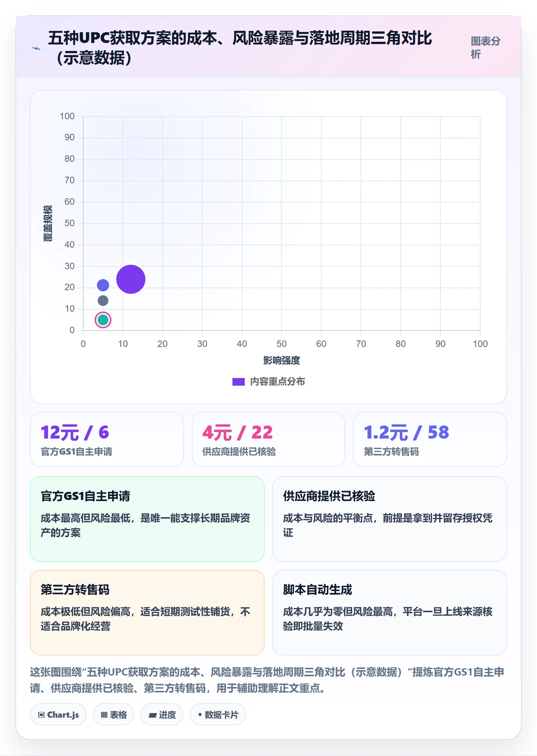This screenshot has width=537, height=756.
Task: Select the large purple bubble on the chart
Action: pyautogui.click(x=131, y=279)
